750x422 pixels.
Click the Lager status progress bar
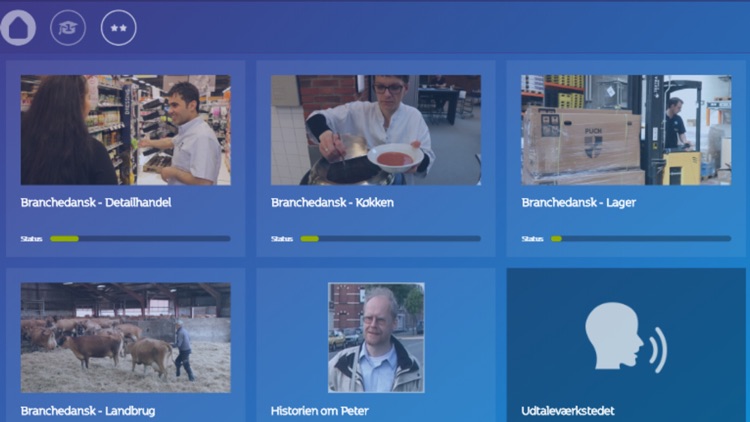[641, 238]
